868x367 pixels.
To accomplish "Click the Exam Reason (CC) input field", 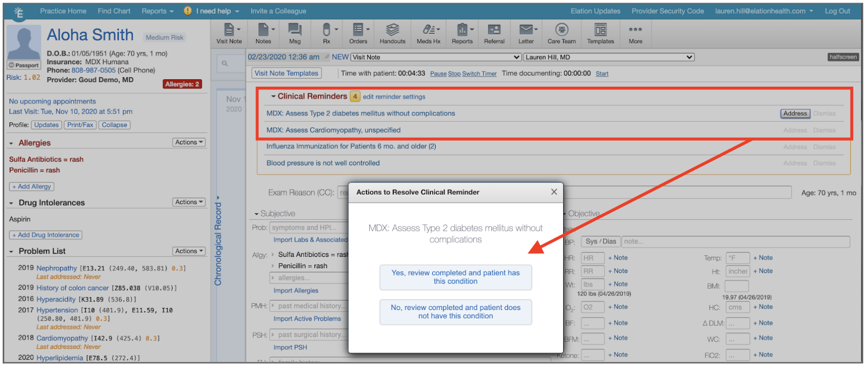I will (343, 193).
